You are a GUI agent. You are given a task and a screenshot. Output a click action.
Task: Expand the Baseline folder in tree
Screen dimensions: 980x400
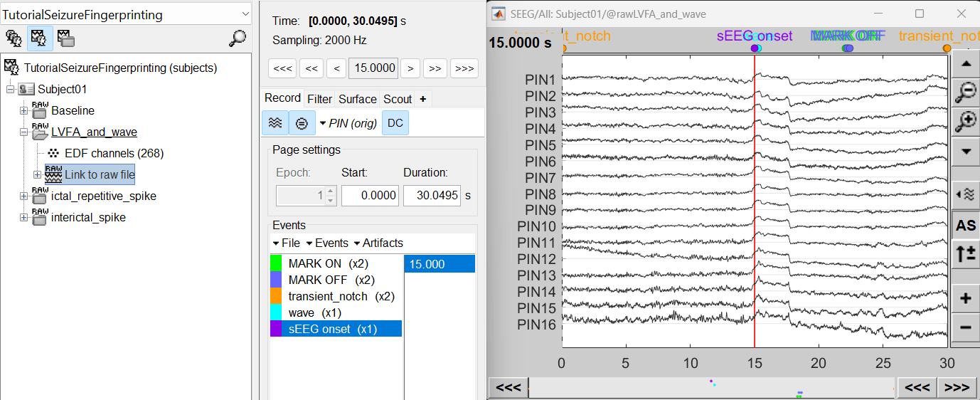23,111
